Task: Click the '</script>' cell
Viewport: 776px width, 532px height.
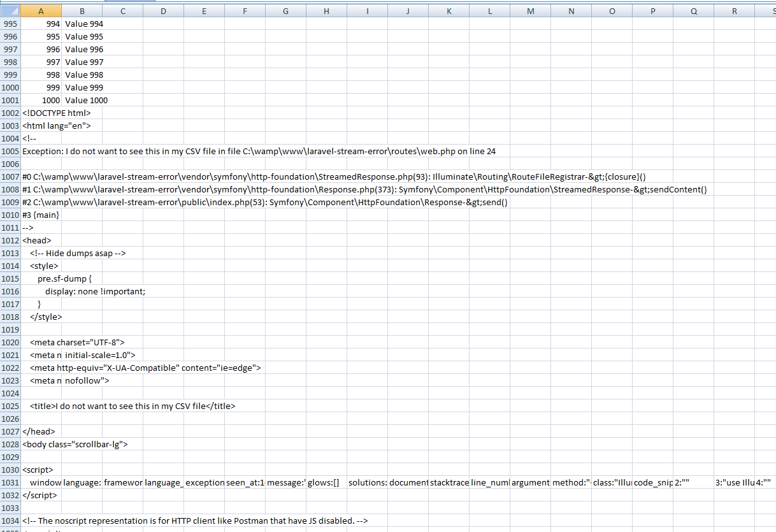Action: 41,495
